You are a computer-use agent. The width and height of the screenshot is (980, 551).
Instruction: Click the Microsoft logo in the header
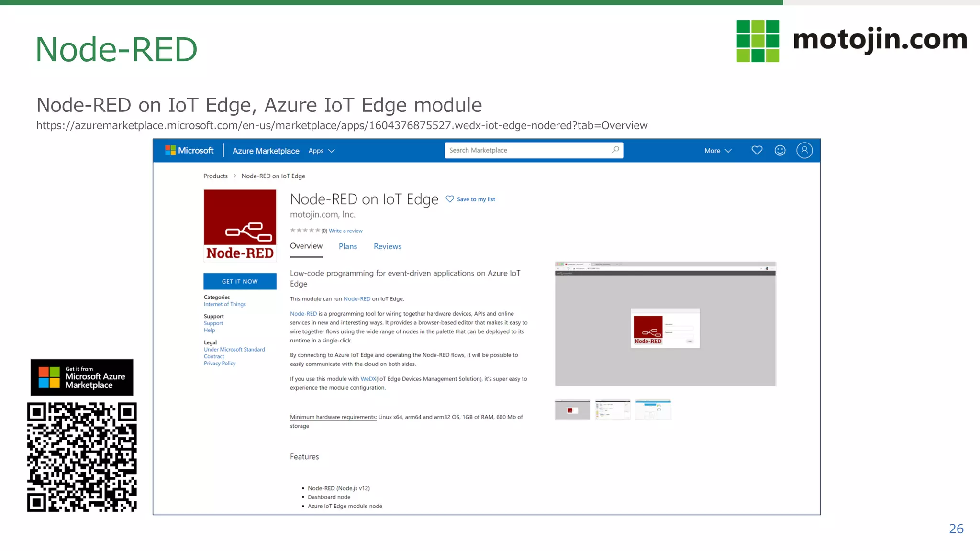189,151
